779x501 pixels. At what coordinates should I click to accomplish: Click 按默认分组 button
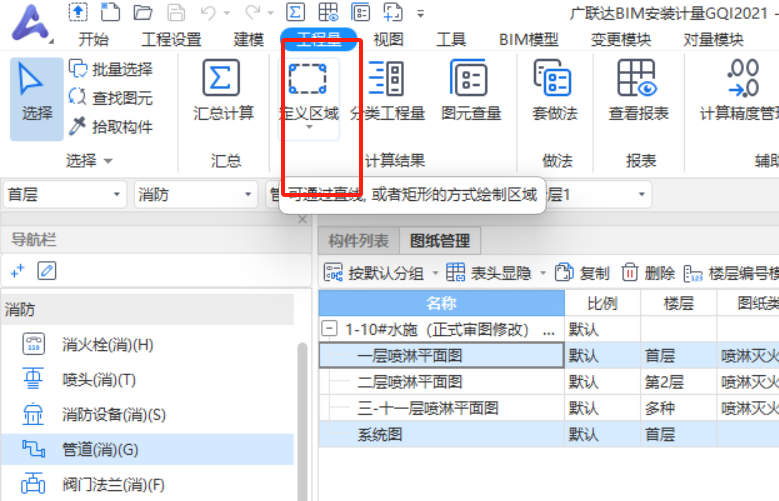pyautogui.click(x=374, y=273)
